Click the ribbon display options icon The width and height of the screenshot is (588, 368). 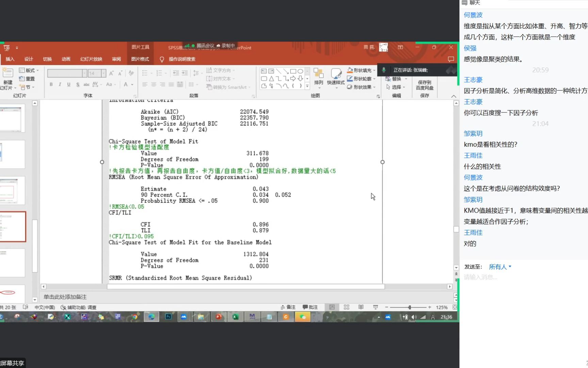401,47
